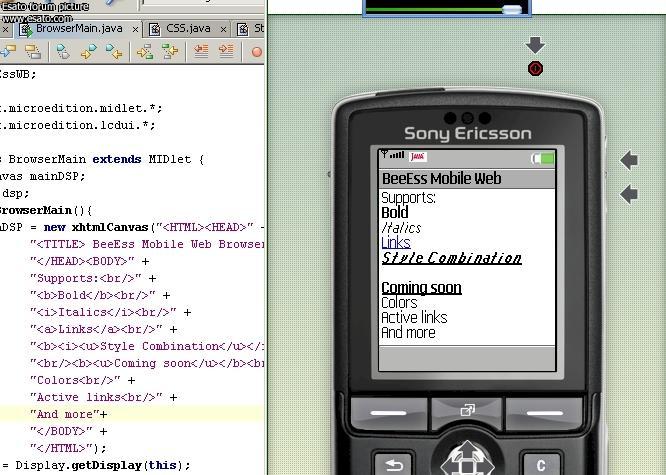Click the "microedition.lcdui.*" import line

point(77,125)
